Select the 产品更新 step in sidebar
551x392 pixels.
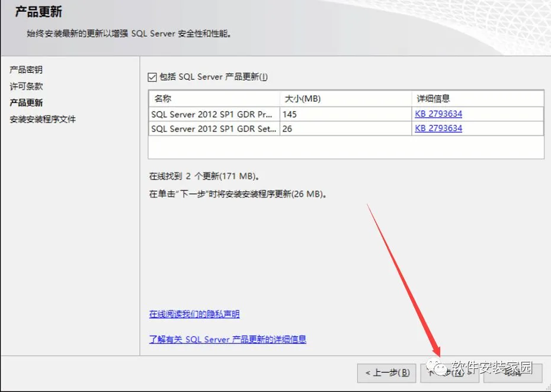[x=26, y=102]
